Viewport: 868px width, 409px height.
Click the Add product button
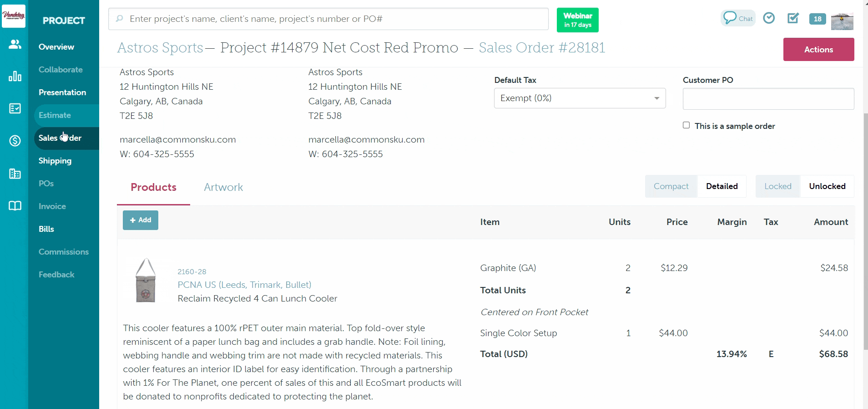(x=141, y=220)
